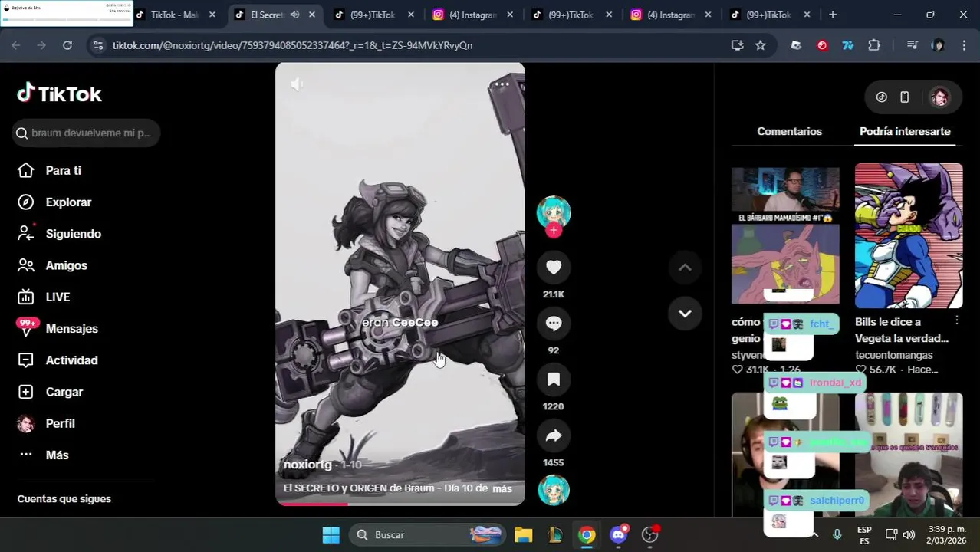Viewport: 980px width, 552px height.
Task: Click the Chrome address bar URL
Action: (292, 45)
